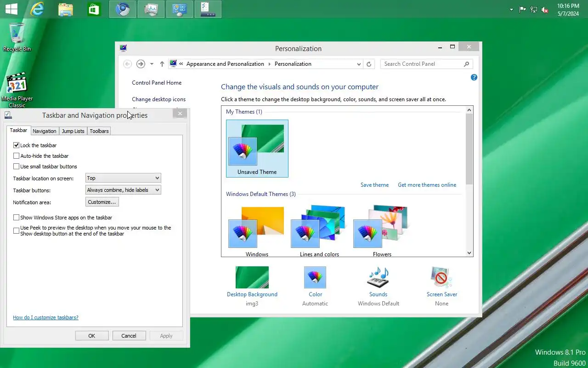Open the Start button on the taskbar
Image resolution: width=588 pixels, height=368 pixels.
(x=11, y=9)
